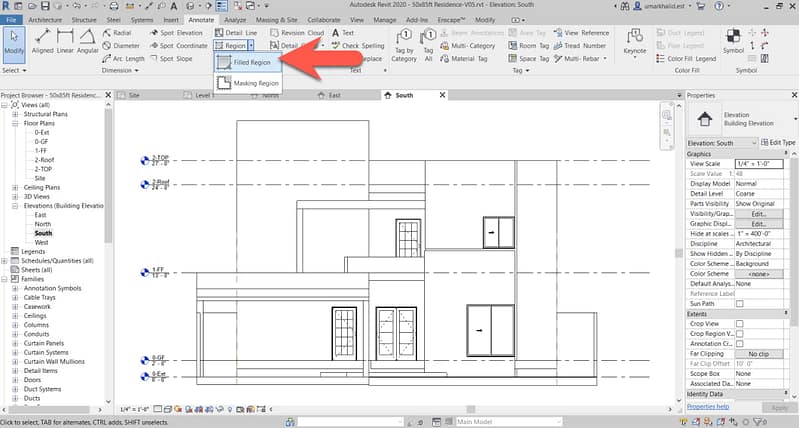Click the Symbol tool
Screen dimensions: 799x428
733,41
